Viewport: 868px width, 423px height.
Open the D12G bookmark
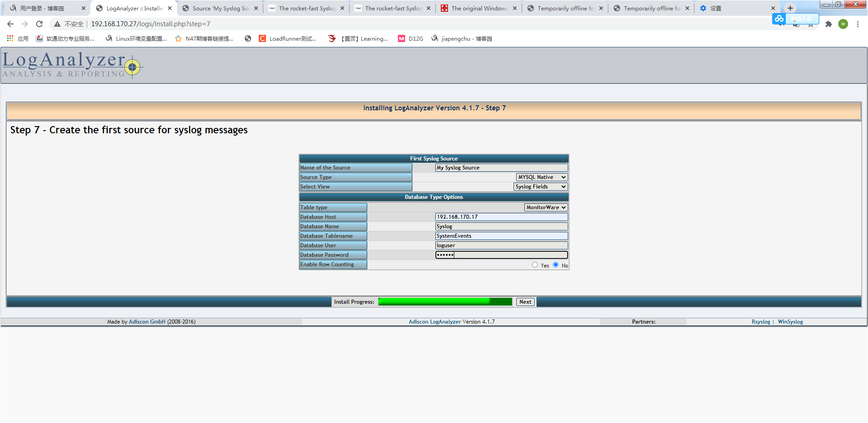click(411, 39)
